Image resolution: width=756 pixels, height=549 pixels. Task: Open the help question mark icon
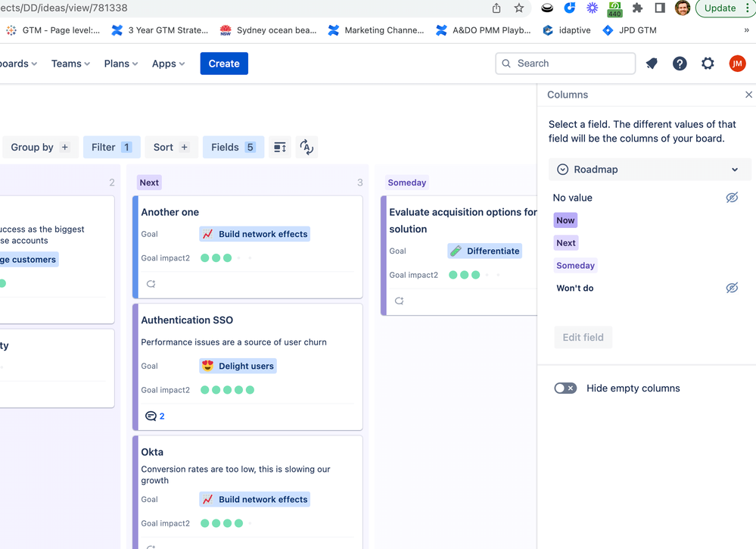pyautogui.click(x=680, y=64)
